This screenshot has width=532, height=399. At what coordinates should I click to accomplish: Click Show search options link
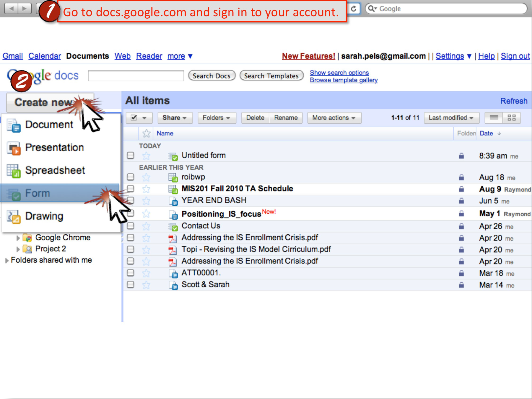coord(339,73)
